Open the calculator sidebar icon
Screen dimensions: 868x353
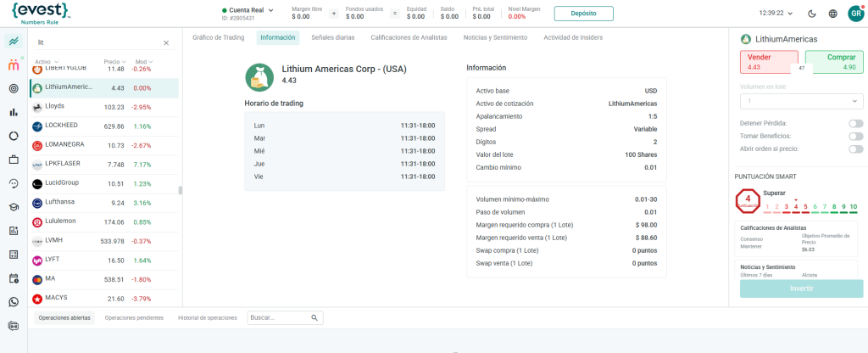tap(14, 255)
